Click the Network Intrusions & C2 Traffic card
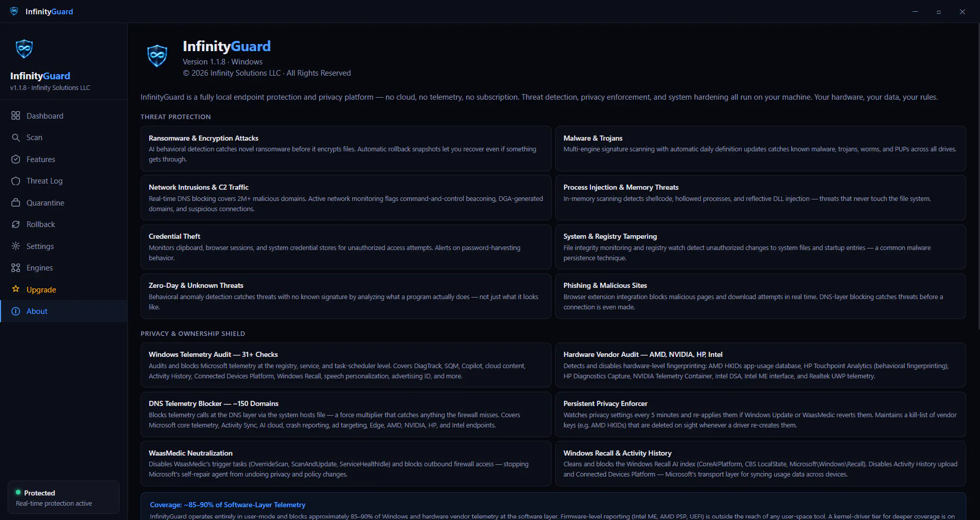Image resolution: width=980 pixels, height=520 pixels. coord(346,197)
